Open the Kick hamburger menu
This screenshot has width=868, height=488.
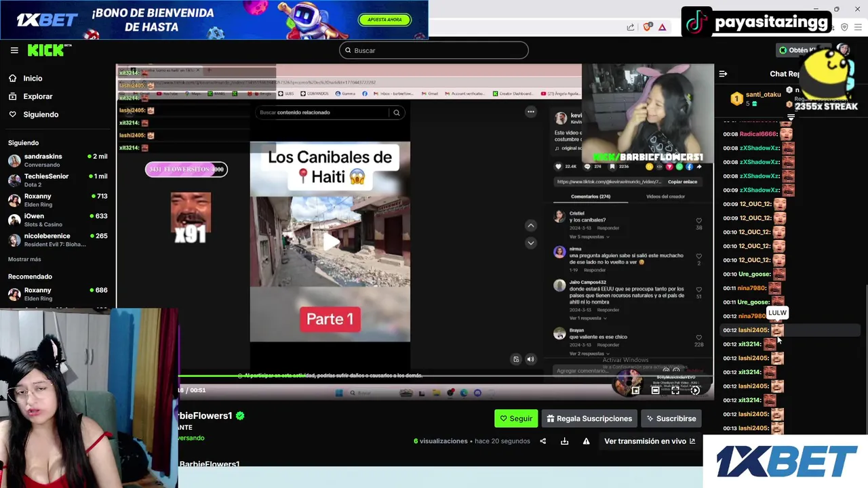click(14, 50)
